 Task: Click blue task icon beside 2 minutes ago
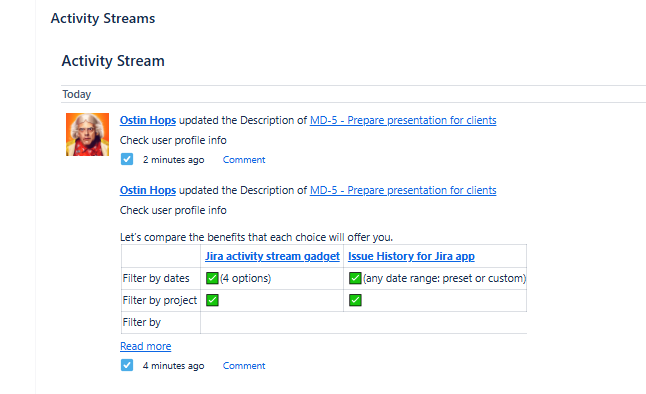click(127, 159)
